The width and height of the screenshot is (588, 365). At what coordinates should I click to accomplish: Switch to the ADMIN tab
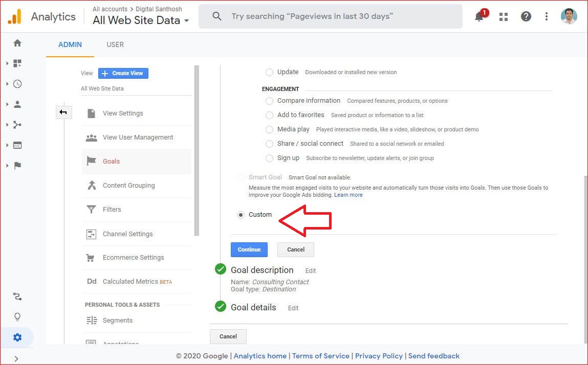(x=70, y=44)
